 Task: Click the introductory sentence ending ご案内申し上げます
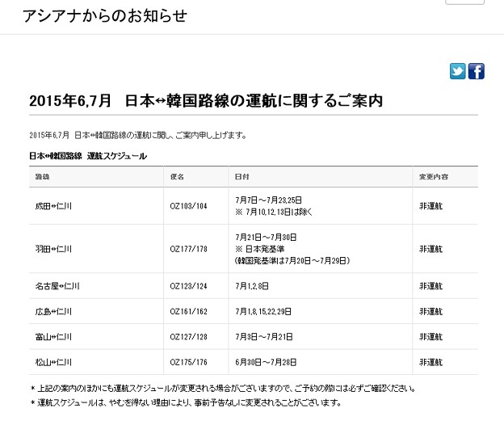138,135
